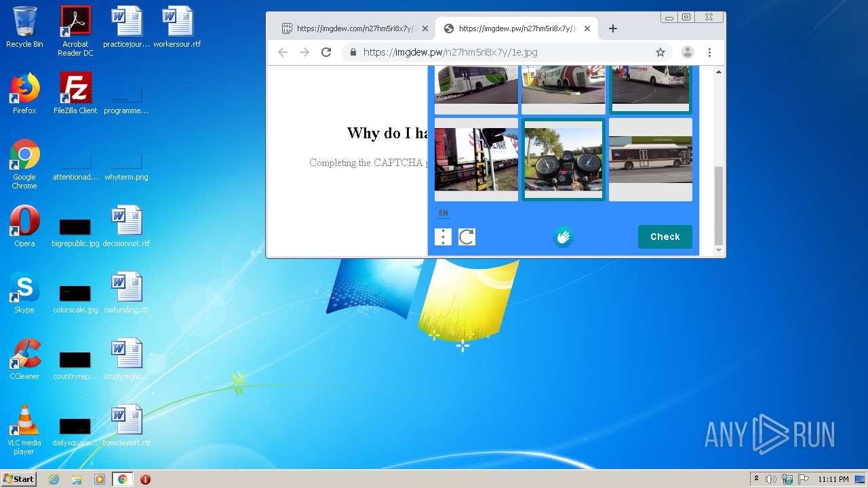Click the Chrome forward arrow
Image resolution: width=868 pixels, height=488 pixels.
pos(304,52)
